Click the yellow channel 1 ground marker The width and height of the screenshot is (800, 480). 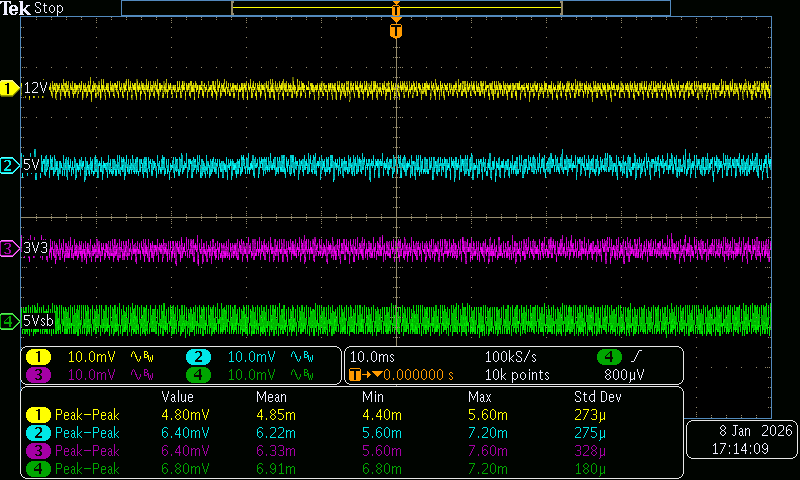tap(10, 89)
